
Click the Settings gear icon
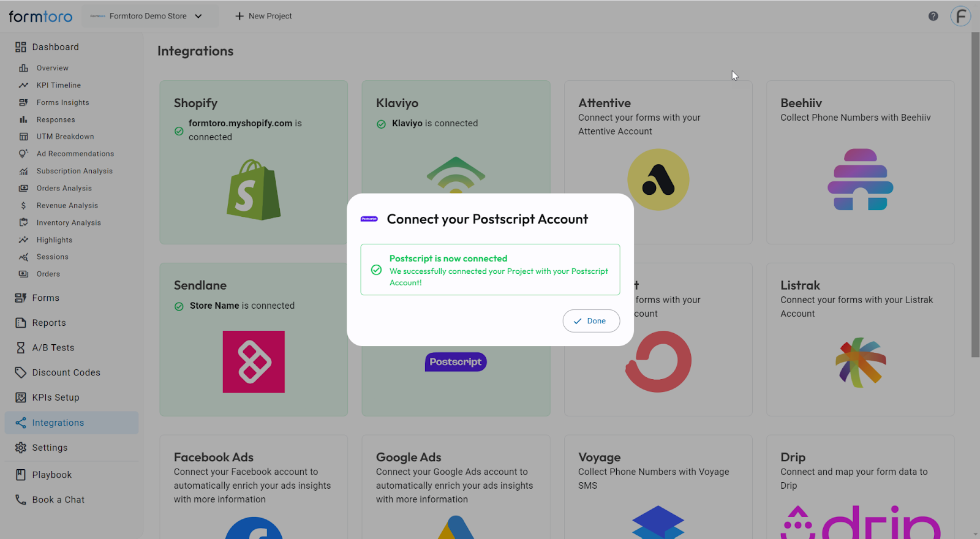pyautogui.click(x=21, y=448)
